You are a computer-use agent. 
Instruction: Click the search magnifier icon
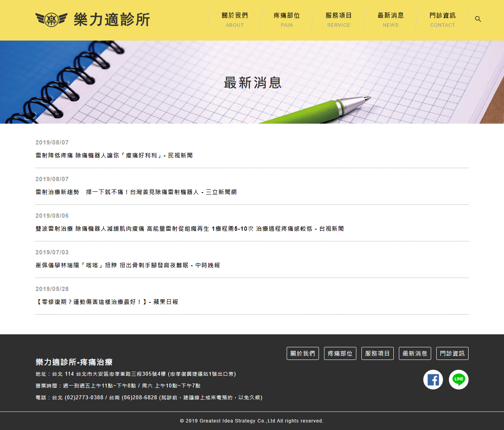pos(478,19)
